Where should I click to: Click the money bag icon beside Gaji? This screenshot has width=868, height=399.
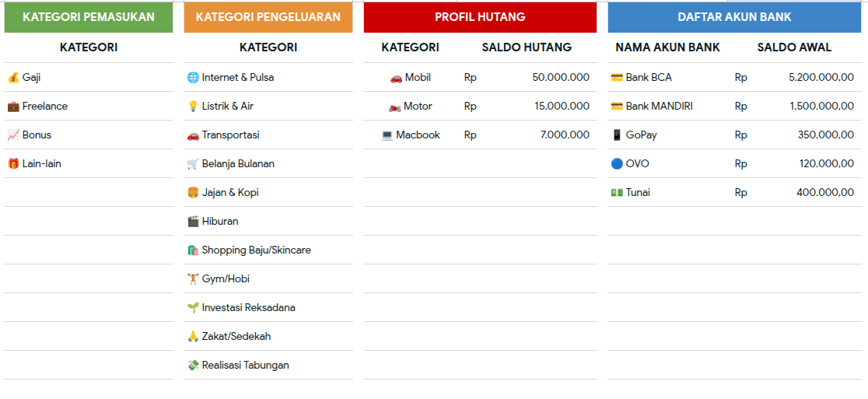pyautogui.click(x=13, y=78)
